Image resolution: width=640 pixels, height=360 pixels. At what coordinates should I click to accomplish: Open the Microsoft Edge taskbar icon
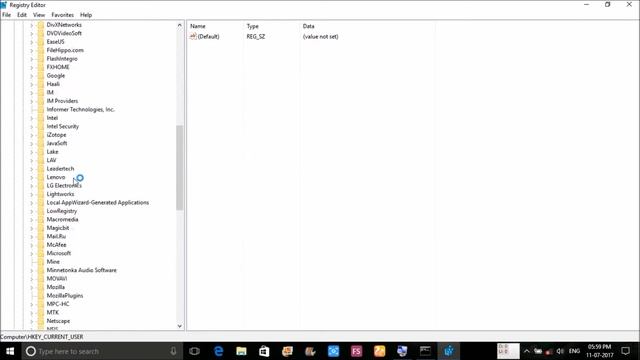218,351
